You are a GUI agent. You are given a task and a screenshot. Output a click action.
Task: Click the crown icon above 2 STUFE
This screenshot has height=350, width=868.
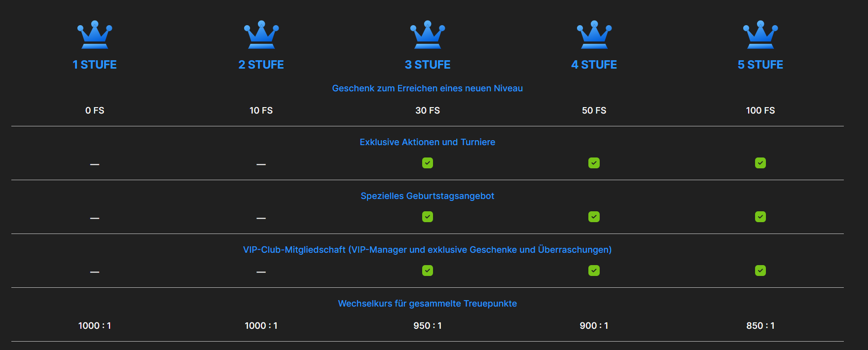pyautogui.click(x=261, y=35)
